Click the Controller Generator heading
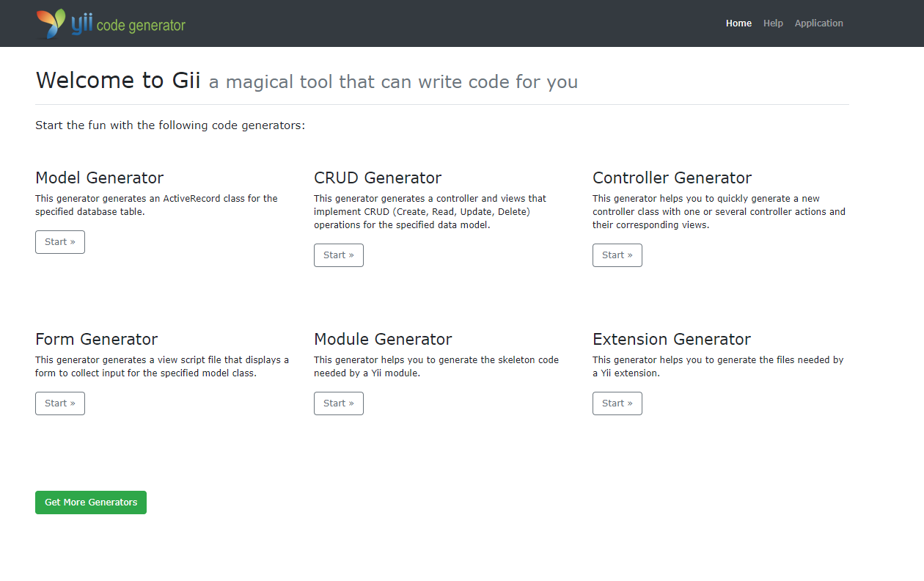This screenshot has height=581, width=924. [x=672, y=178]
